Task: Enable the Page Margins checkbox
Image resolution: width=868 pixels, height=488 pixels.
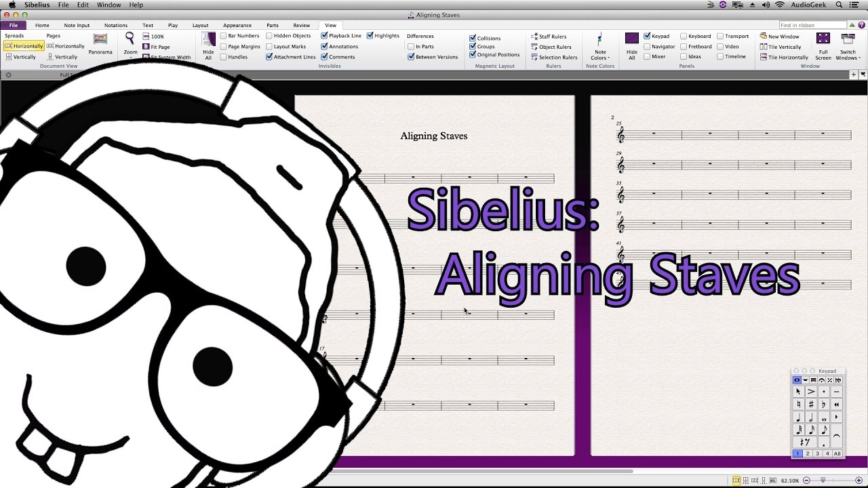Action: pos(223,47)
